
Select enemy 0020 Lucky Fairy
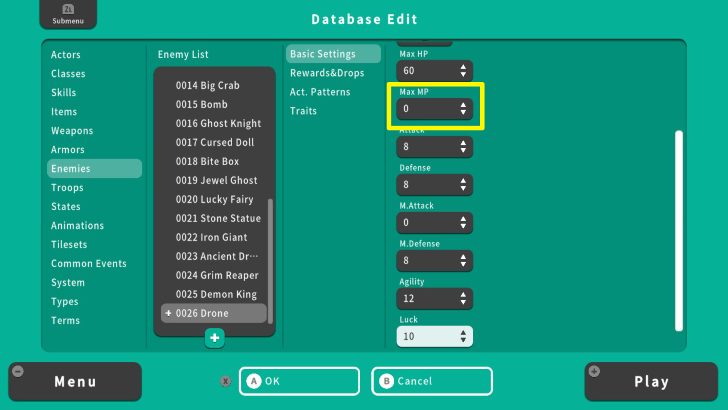coord(214,200)
